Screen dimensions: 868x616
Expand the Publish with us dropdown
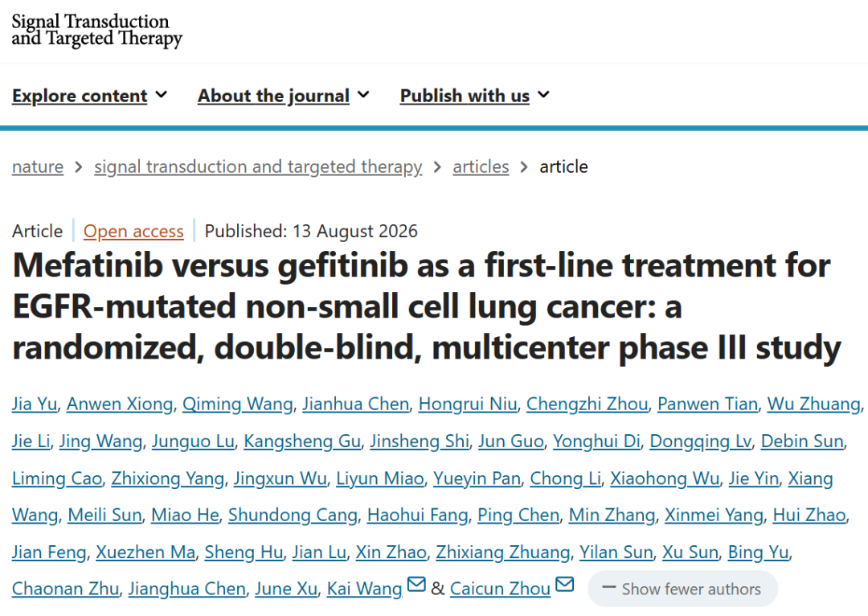475,96
